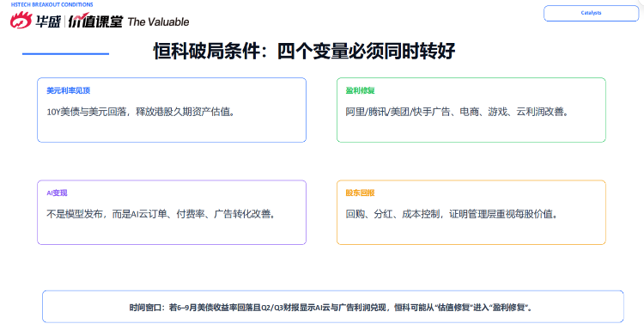
Task: Click the blue-bordered card on upper left
Action: click(172, 110)
